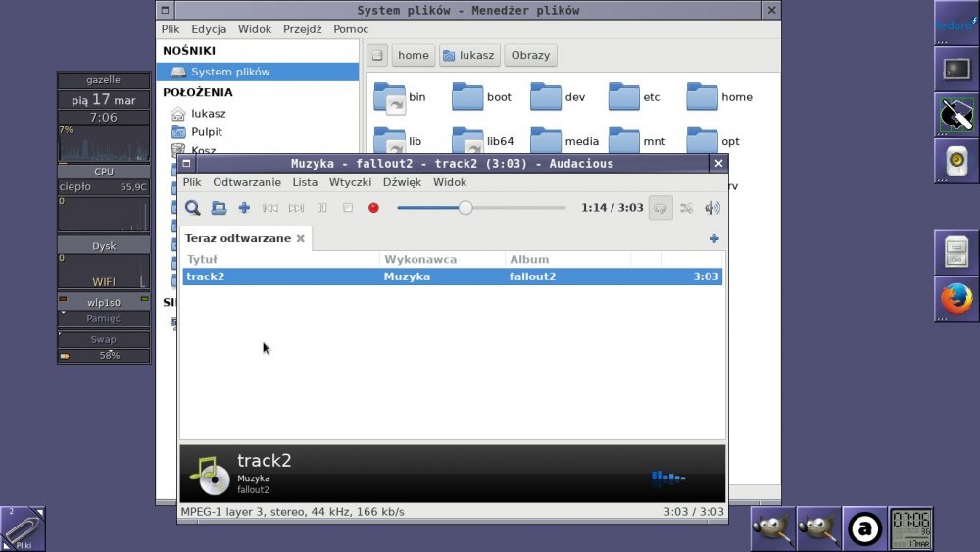Screen dimensions: 980x552
Task: Click the speaker dock app icon
Action: (x=956, y=161)
